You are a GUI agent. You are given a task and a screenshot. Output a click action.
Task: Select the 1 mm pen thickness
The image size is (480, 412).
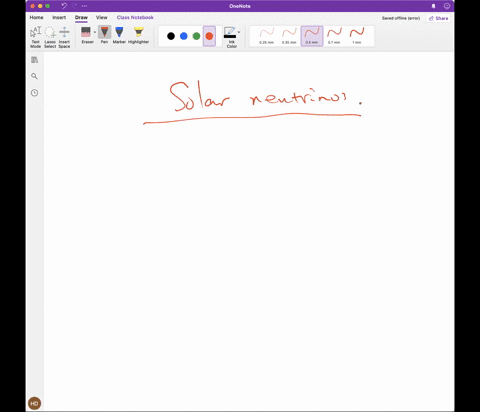pos(357,36)
